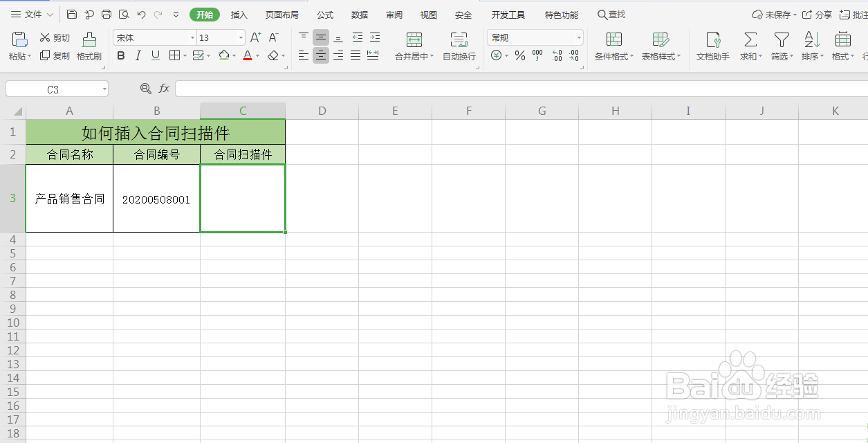This screenshot has height=443, width=868.
Task: Increase decimal places
Action: point(557,55)
